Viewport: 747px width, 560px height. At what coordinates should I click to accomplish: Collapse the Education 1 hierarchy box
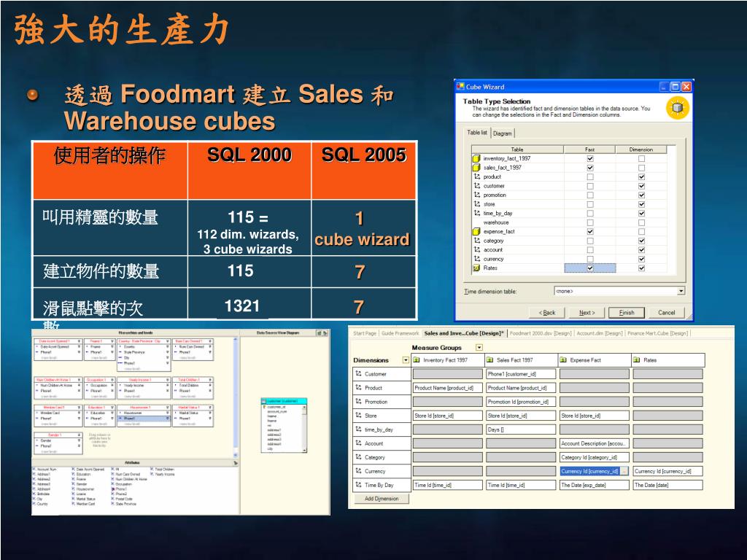click(x=112, y=408)
